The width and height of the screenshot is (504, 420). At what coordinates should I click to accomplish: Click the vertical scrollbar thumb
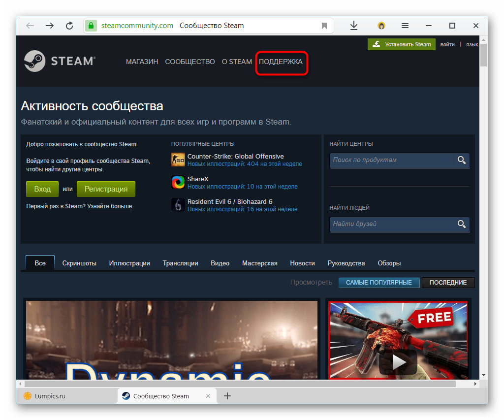click(x=483, y=55)
